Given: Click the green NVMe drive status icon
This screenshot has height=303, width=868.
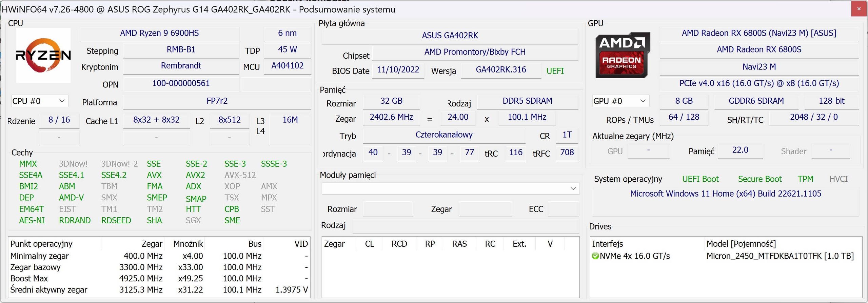Looking at the screenshot, I should coord(595,256).
